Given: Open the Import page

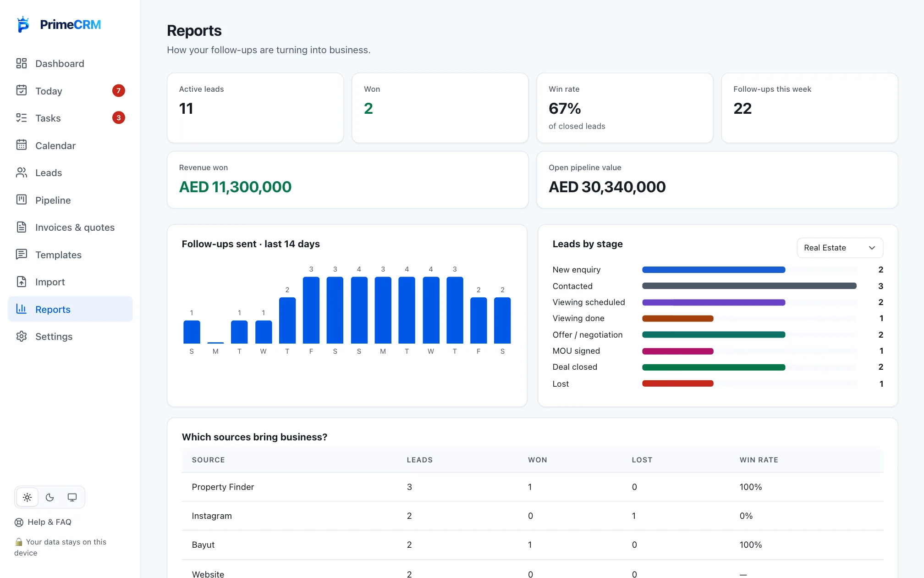Looking at the screenshot, I should click(70, 282).
